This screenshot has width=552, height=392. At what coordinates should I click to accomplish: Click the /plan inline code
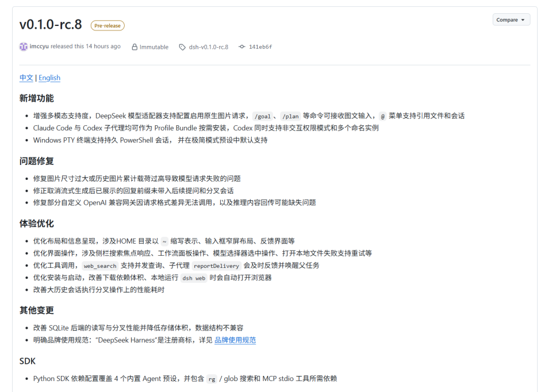[290, 116]
